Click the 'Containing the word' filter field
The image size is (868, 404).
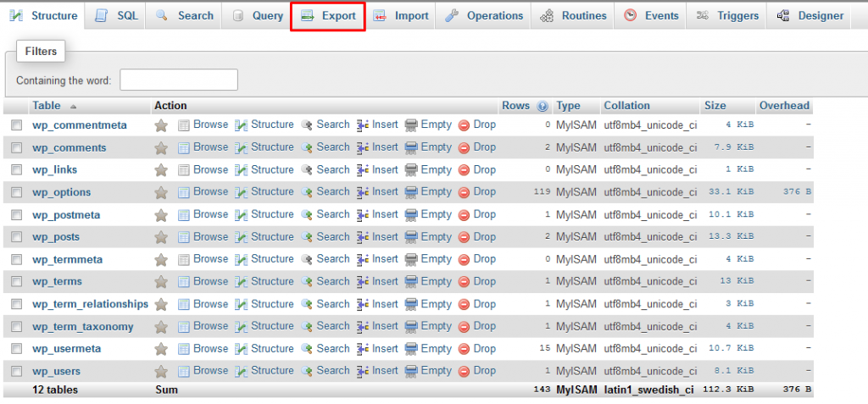click(179, 80)
